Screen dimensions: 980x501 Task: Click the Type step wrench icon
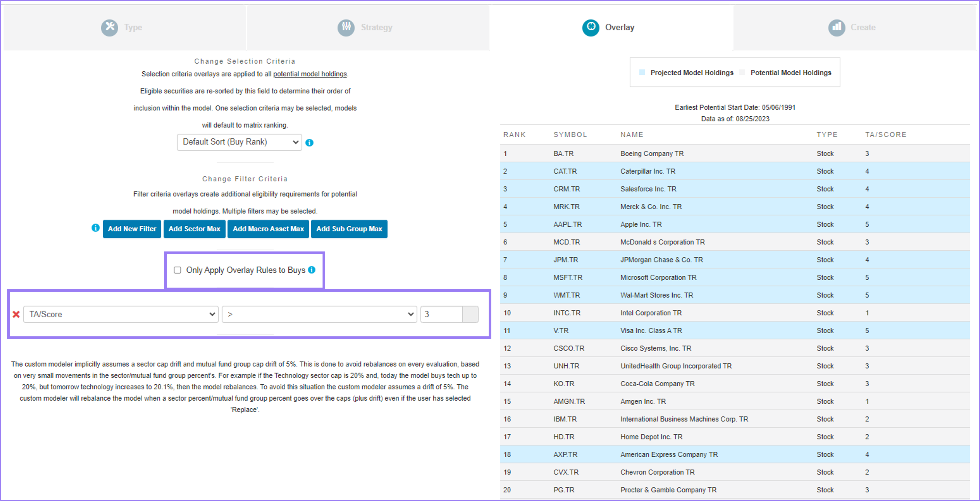[110, 27]
